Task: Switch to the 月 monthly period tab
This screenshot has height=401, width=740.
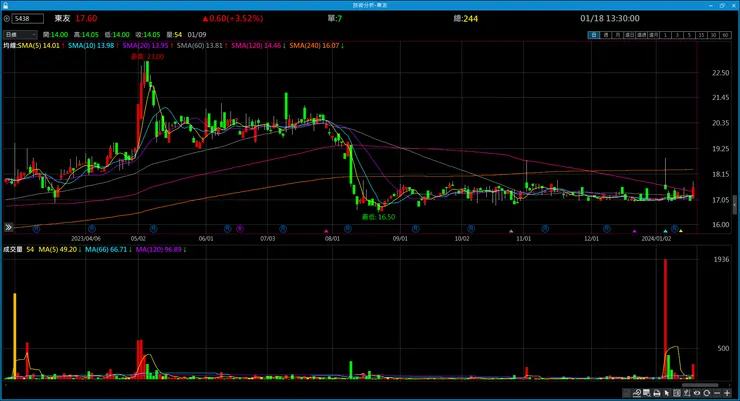Action: point(617,35)
